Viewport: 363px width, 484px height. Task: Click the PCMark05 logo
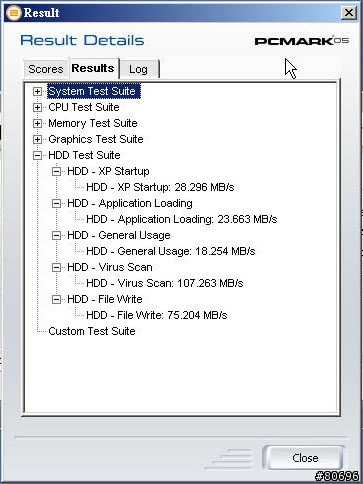pos(302,41)
